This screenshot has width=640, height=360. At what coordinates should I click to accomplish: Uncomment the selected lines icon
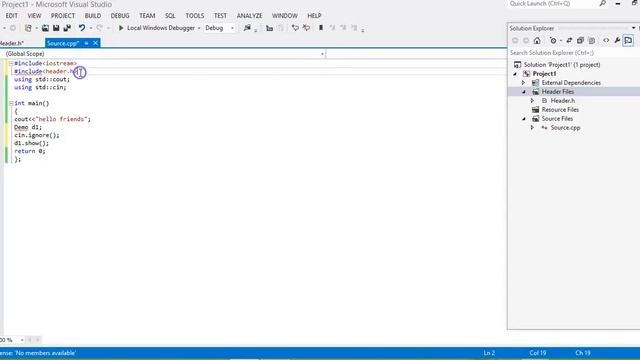(x=306, y=28)
